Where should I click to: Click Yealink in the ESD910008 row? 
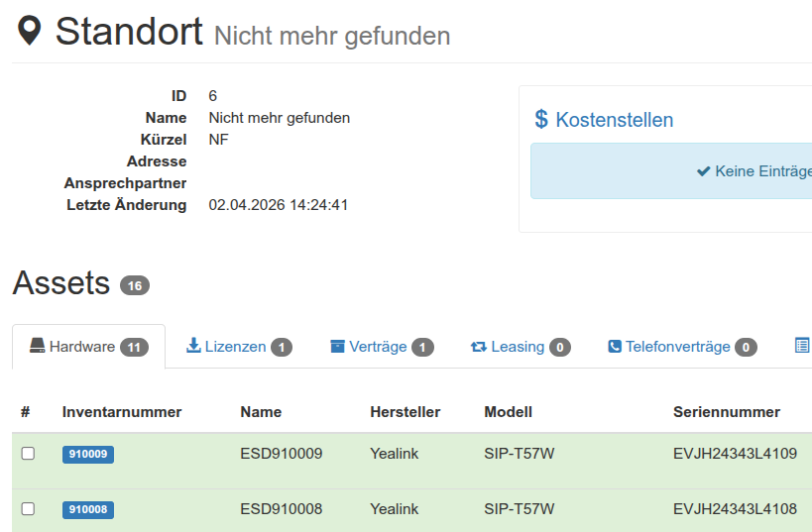[394, 508]
